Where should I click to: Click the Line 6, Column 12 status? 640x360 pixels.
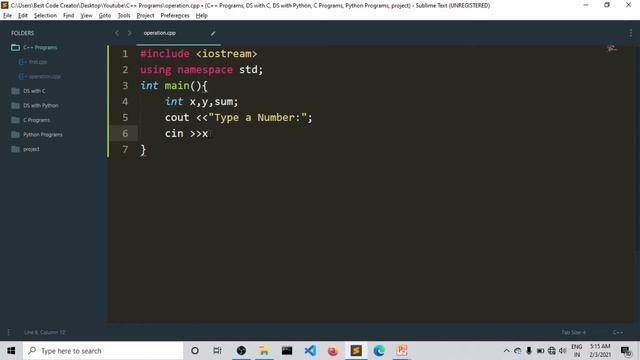[x=44, y=332]
